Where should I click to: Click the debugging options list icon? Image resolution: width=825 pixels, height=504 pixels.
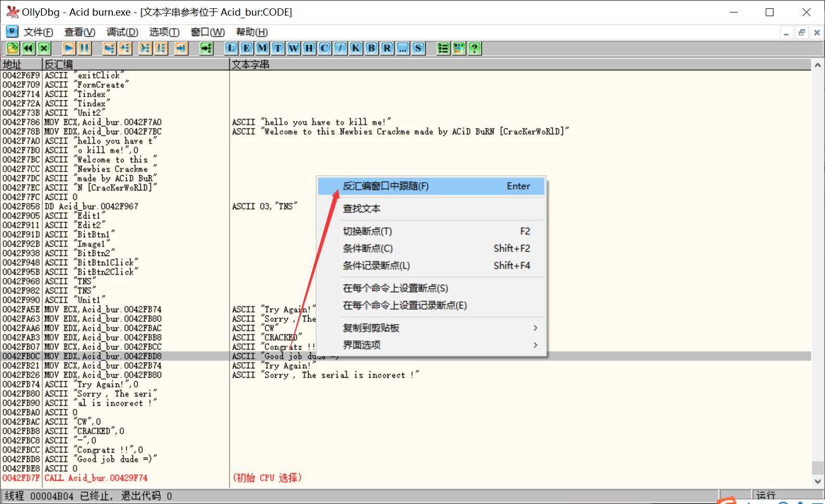point(443,48)
